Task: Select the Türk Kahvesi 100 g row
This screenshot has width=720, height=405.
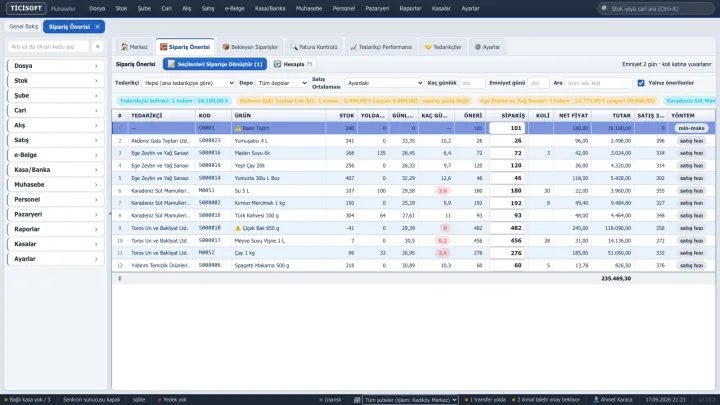Action: click(413, 215)
